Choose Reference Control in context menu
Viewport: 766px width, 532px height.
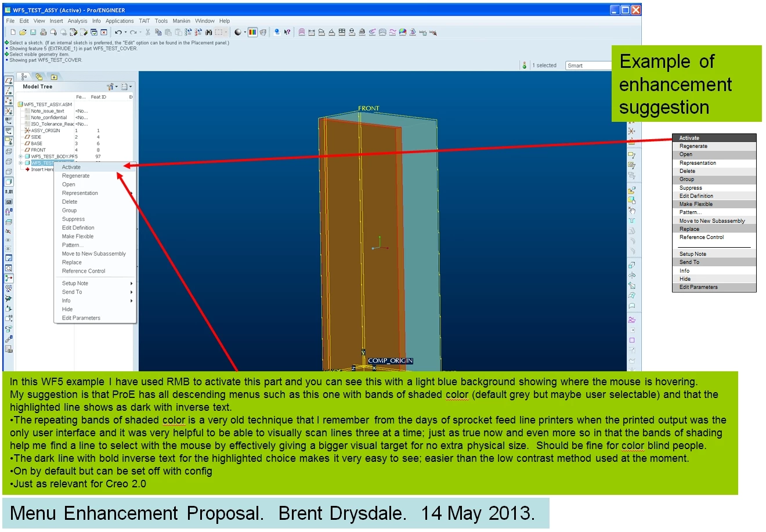pyautogui.click(x=95, y=271)
